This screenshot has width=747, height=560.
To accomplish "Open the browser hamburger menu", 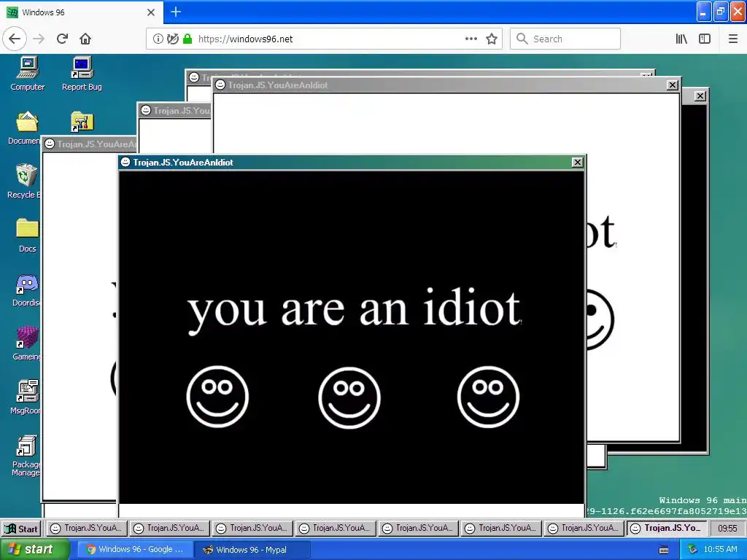I will click(733, 39).
